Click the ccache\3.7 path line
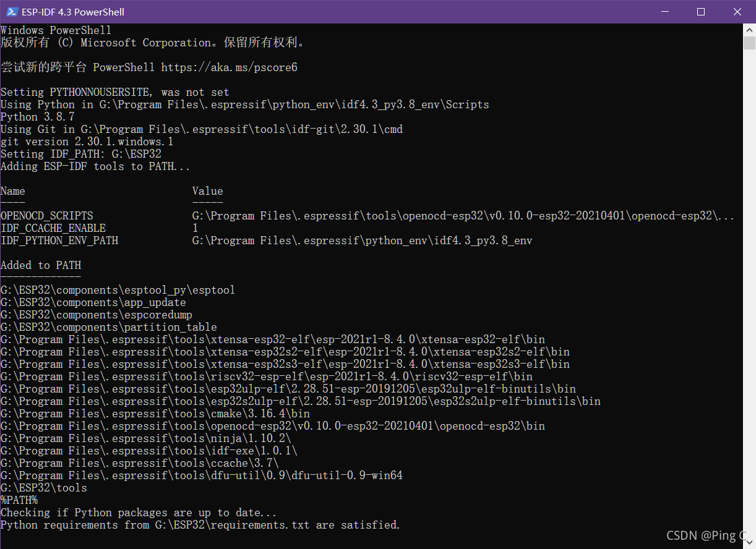The image size is (756, 549). click(x=140, y=463)
